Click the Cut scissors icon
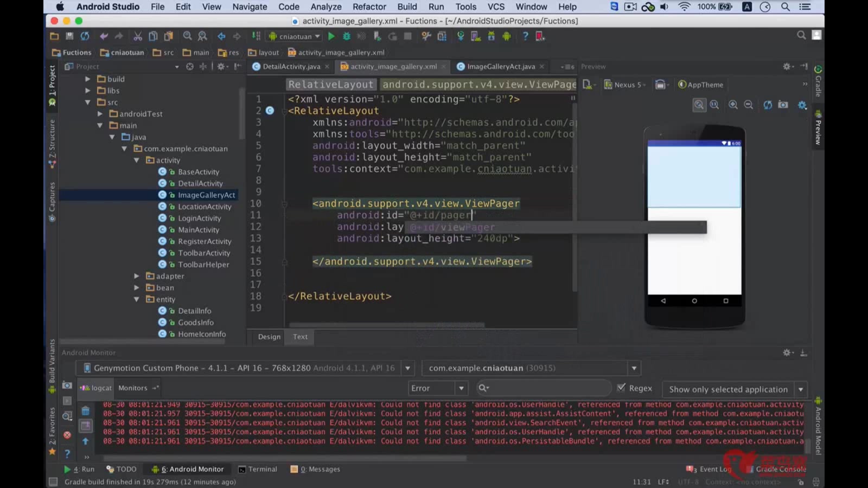 click(x=138, y=36)
